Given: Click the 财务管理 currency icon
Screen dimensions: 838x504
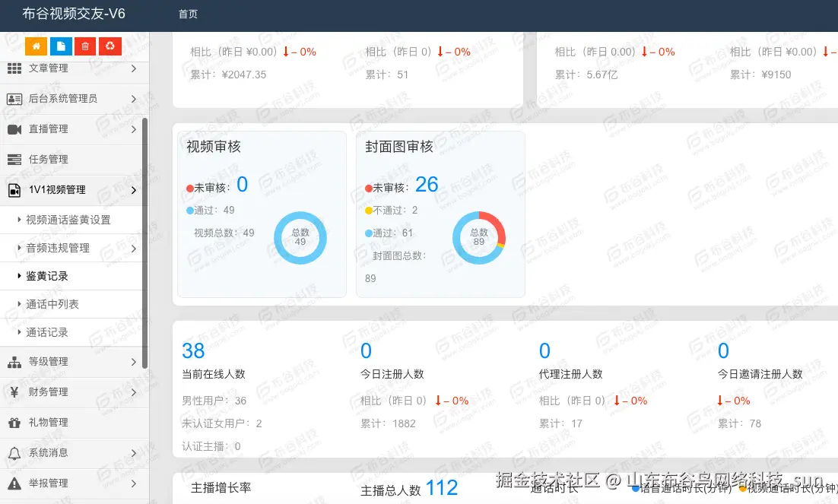Looking at the screenshot, I should pyautogui.click(x=15, y=392).
